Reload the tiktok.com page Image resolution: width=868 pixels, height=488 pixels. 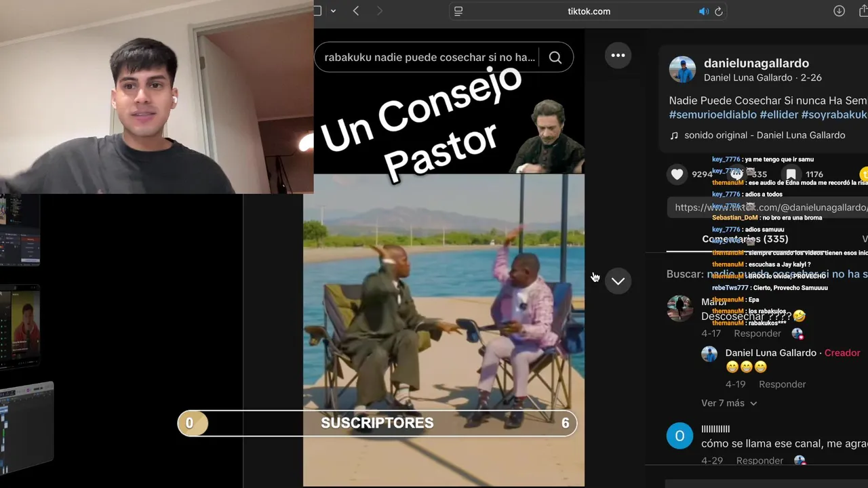[x=719, y=12]
